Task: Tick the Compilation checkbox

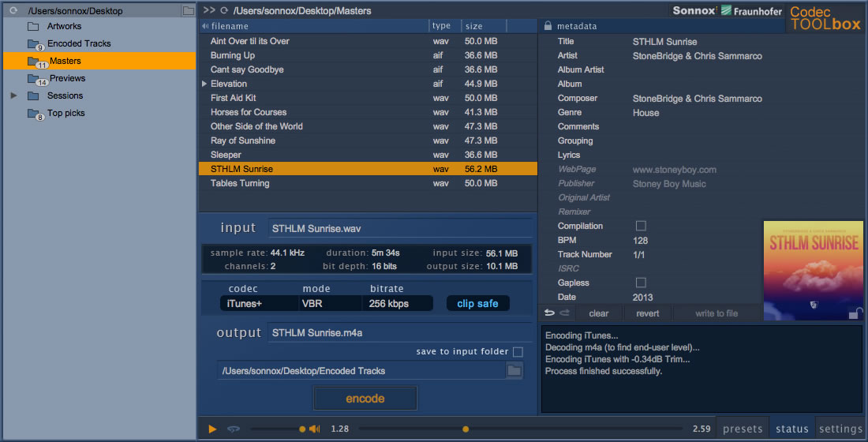Action: coord(641,226)
